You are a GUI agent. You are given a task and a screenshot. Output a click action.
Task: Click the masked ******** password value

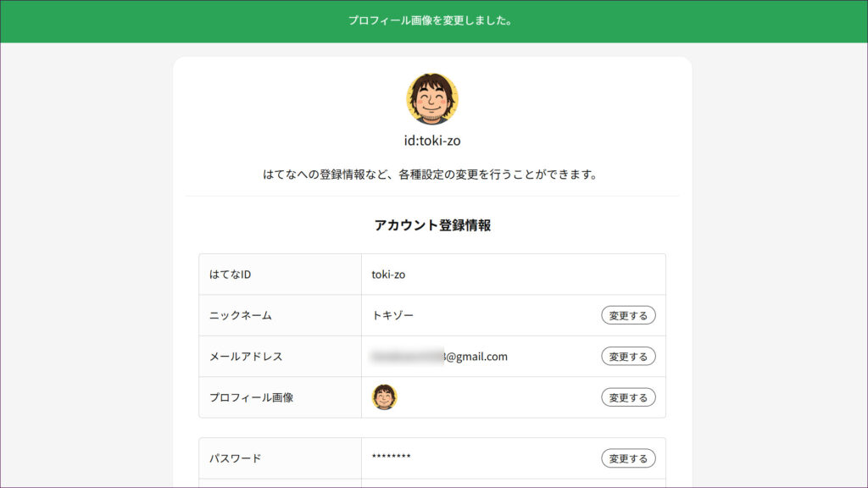click(391, 457)
